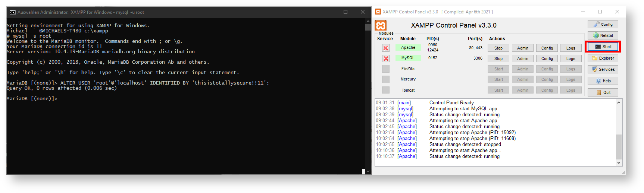Screen dimensions: 644x193
Task: Open the global Config with wrench icon
Action: 603,24
